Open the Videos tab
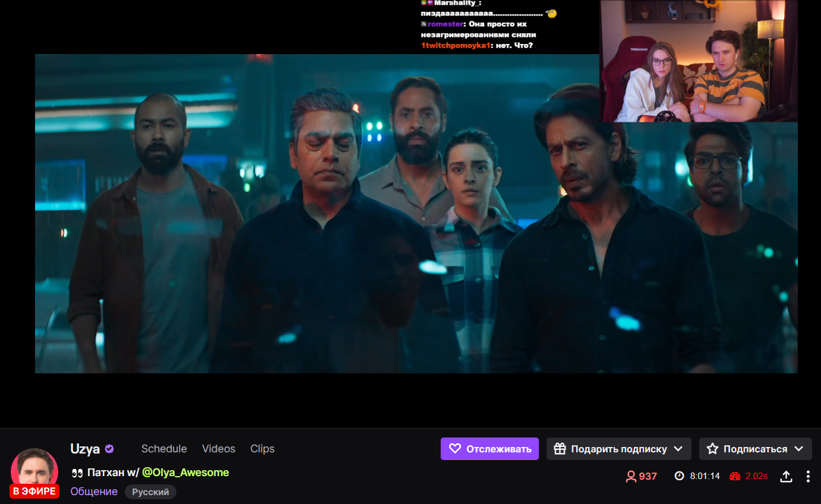 [219, 449]
